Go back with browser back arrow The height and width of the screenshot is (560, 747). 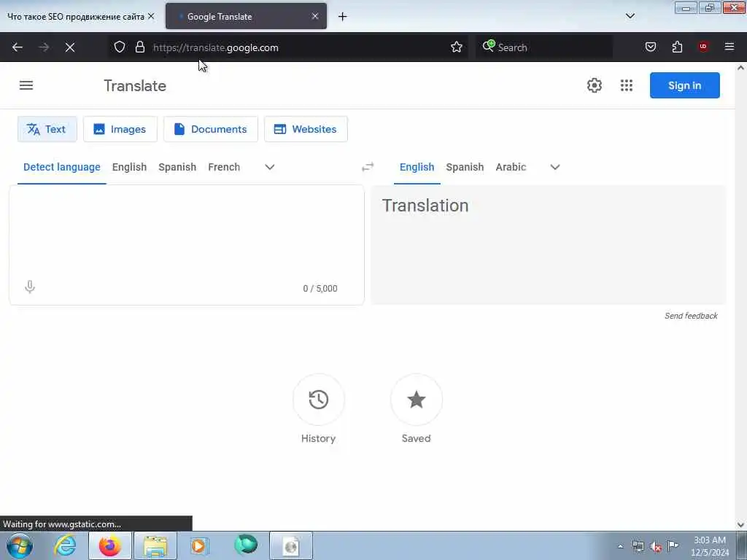click(x=18, y=47)
